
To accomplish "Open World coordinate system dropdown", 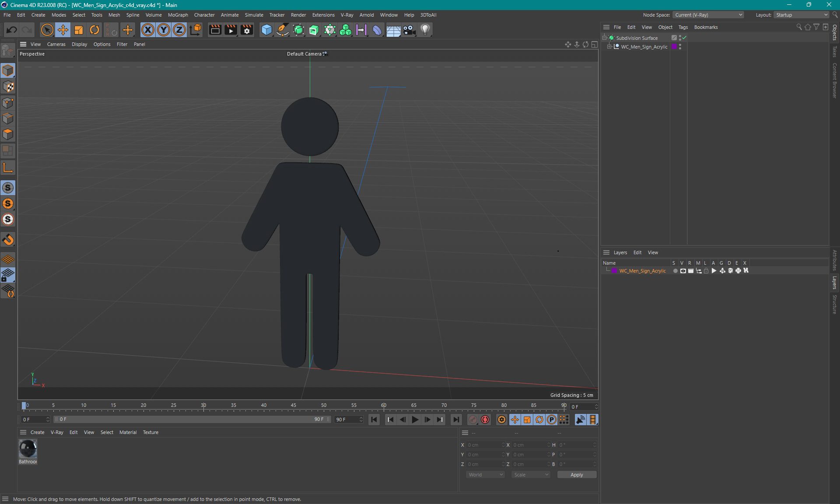I will [x=485, y=475].
